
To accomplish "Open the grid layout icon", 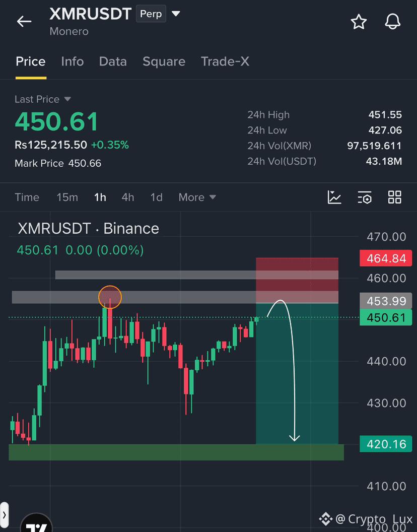I will click(395, 197).
